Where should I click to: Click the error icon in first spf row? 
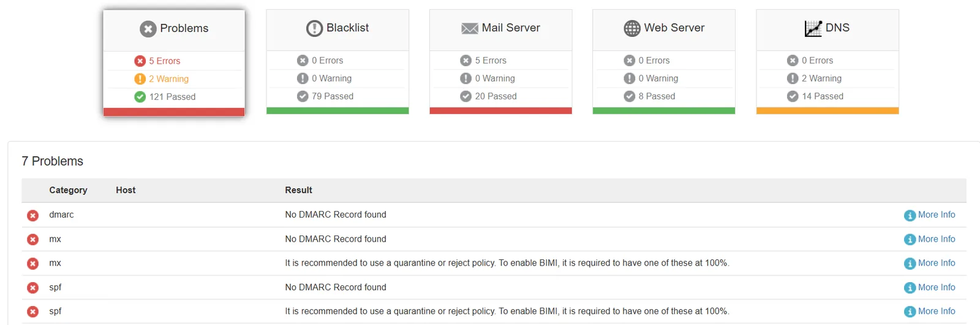click(x=33, y=288)
